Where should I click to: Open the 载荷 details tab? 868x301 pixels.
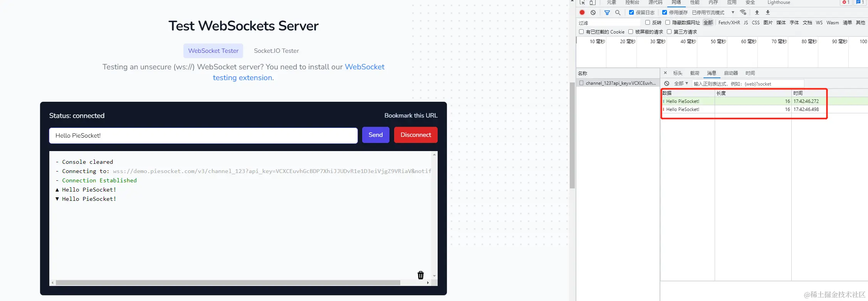pyautogui.click(x=695, y=73)
